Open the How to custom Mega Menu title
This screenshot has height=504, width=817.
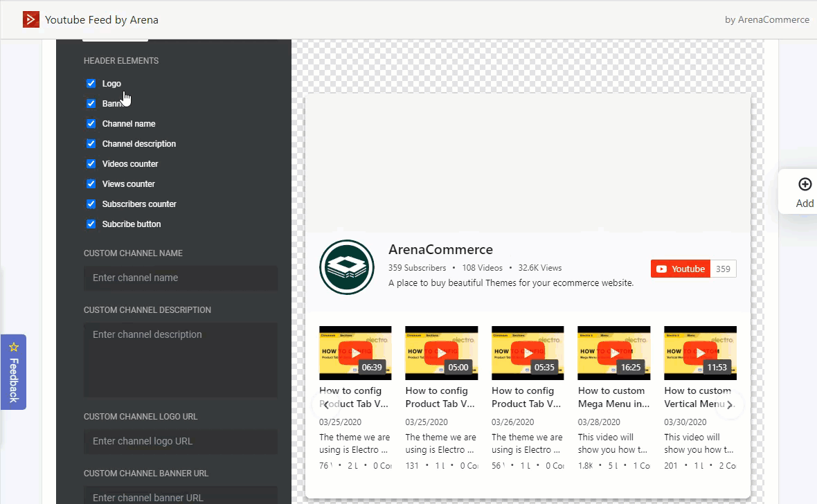point(614,397)
